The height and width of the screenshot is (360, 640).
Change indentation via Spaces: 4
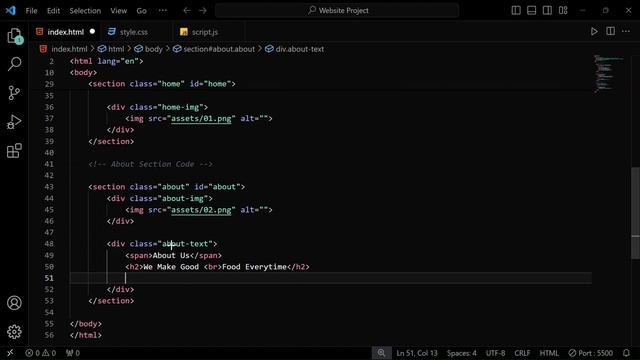coord(461,353)
